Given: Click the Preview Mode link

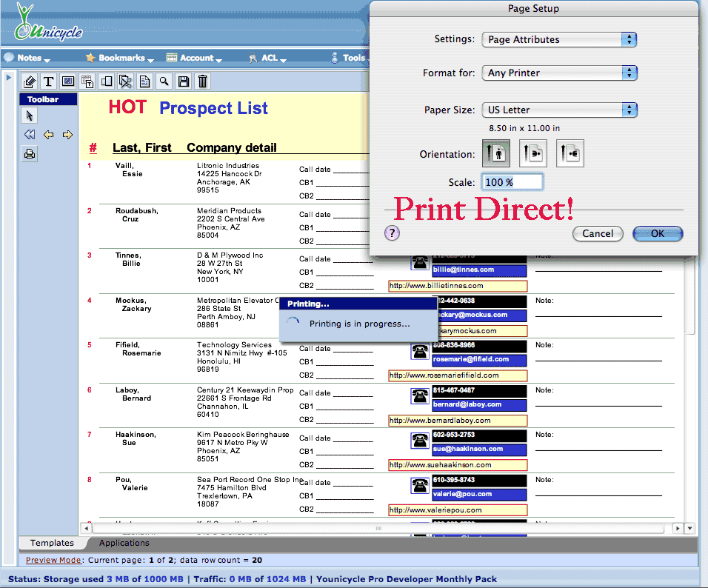Looking at the screenshot, I should [x=54, y=561].
